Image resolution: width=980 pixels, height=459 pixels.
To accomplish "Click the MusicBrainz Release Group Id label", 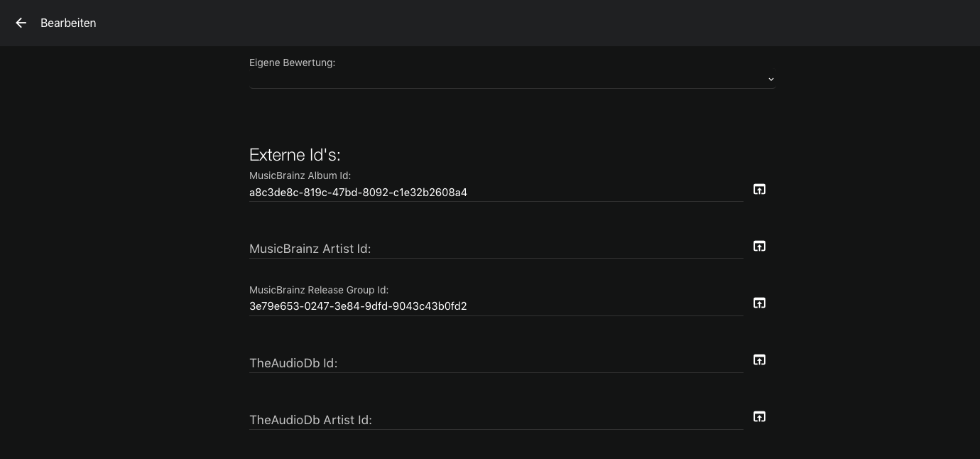I will [x=319, y=290].
